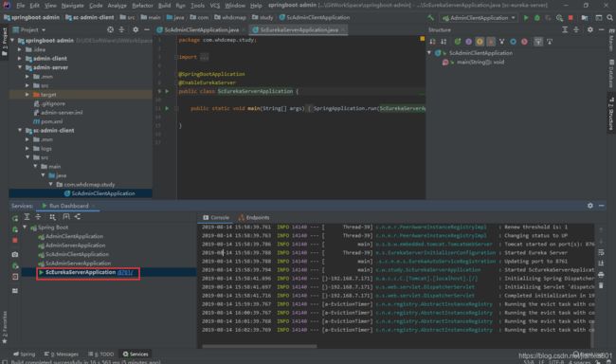
Task: Open the 8761 port link of ScEurekaServerApplication
Action: pyautogui.click(x=125, y=272)
